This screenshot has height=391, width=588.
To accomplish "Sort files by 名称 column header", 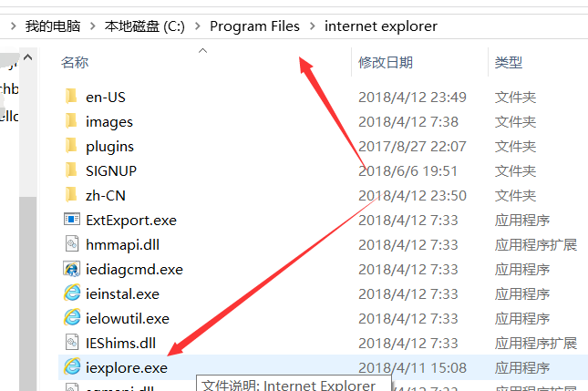I will pyautogui.click(x=75, y=62).
